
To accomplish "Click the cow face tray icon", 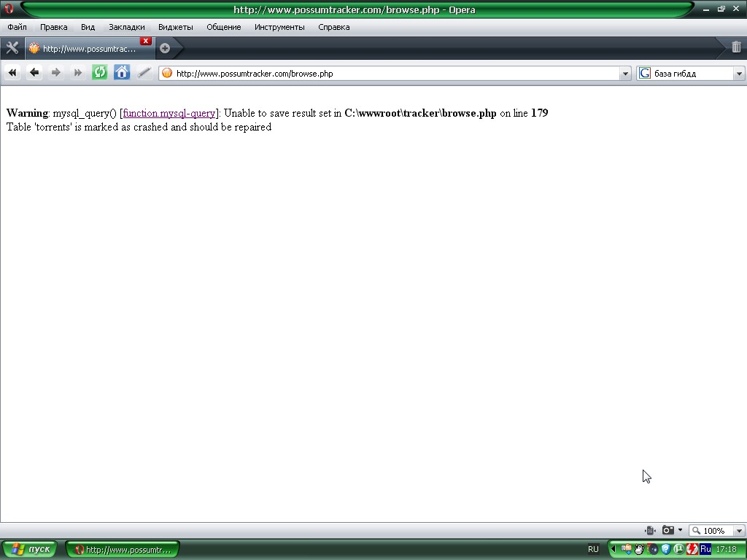I will click(639, 550).
